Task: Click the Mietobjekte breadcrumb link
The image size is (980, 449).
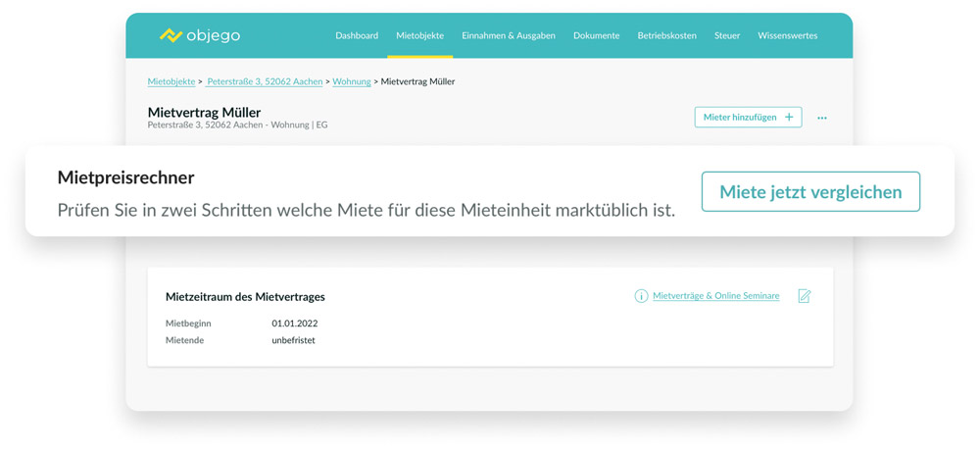Action: 171,82
